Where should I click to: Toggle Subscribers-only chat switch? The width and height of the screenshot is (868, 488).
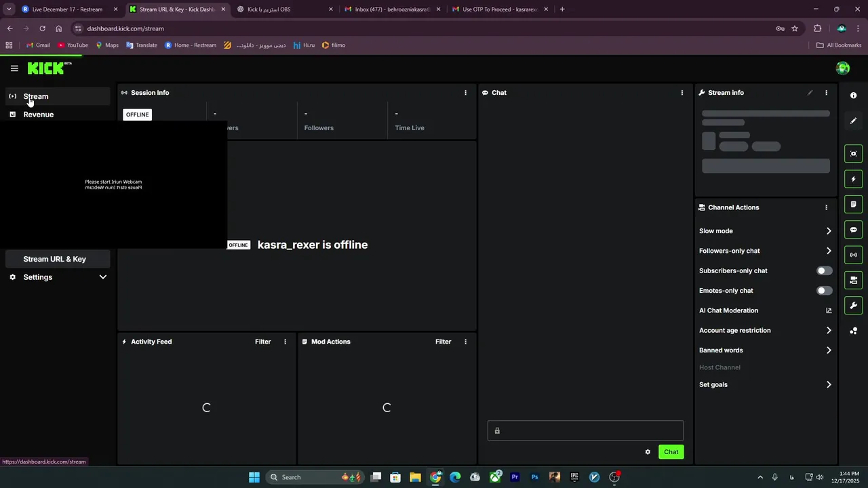click(x=824, y=270)
